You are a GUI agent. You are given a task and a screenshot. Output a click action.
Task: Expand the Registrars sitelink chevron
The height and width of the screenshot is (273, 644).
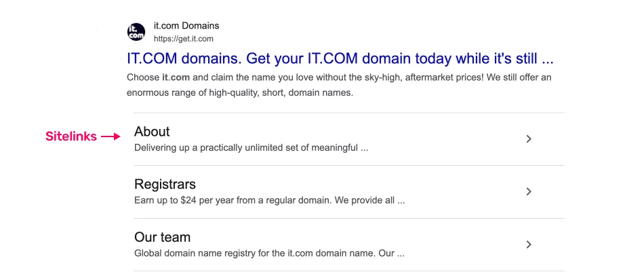(529, 192)
